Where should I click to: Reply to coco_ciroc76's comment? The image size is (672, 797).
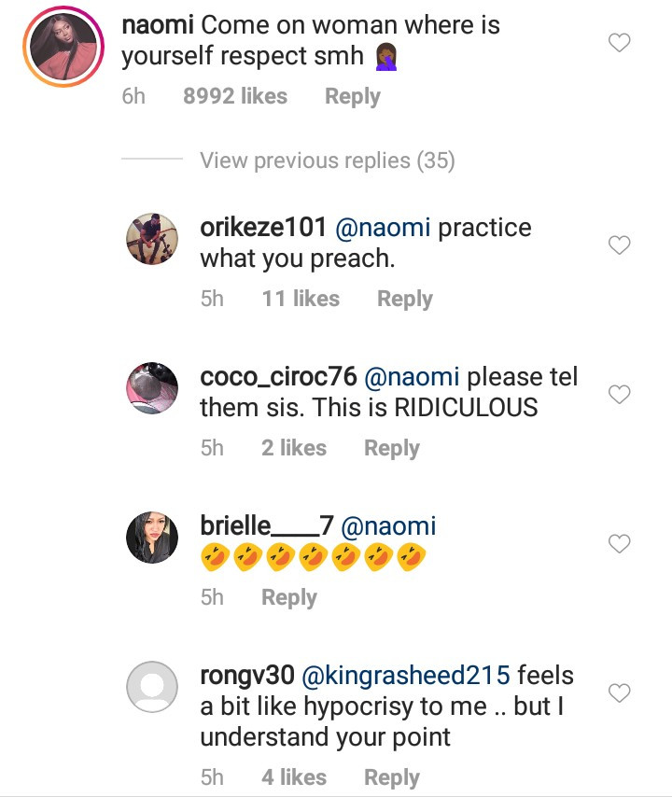(x=391, y=448)
